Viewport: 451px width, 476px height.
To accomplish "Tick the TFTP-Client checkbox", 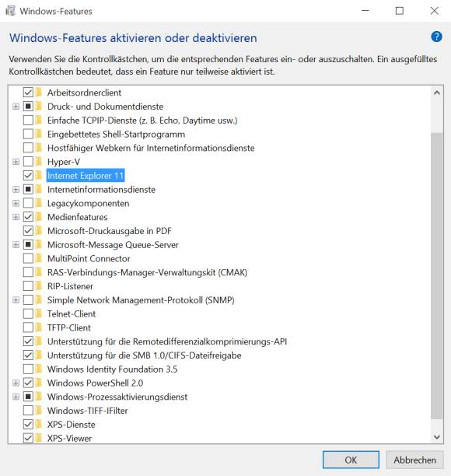I will [28, 327].
